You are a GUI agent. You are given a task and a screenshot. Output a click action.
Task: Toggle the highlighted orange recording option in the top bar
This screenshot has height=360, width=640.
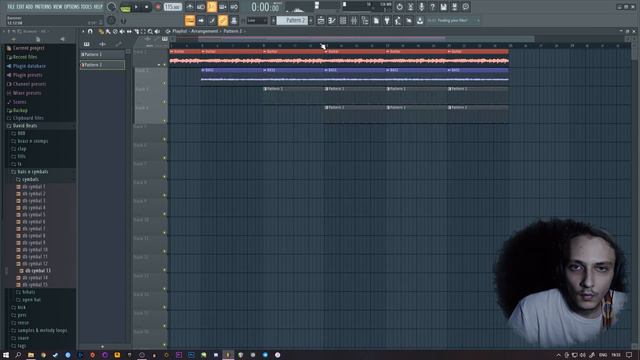coord(212,7)
